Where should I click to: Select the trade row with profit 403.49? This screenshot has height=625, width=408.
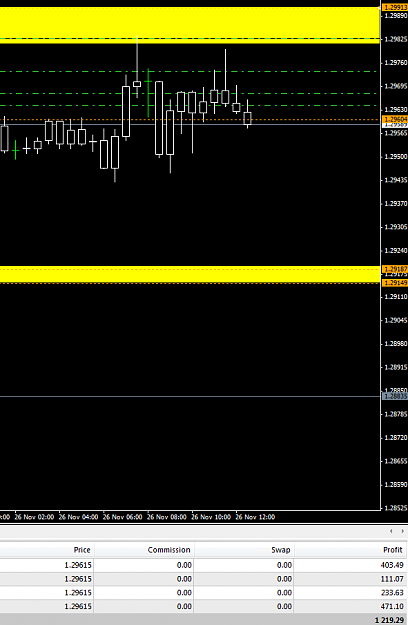click(x=203, y=565)
